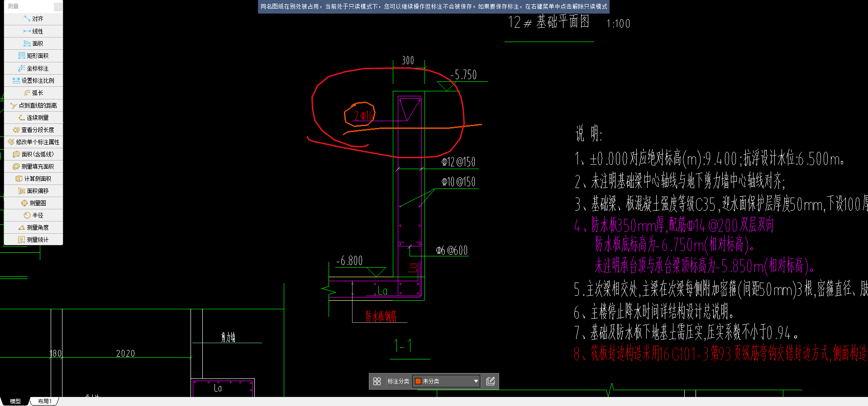Click the 300 dimension text
The height and width of the screenshot is (406, 868).
(x=408, y=60)
